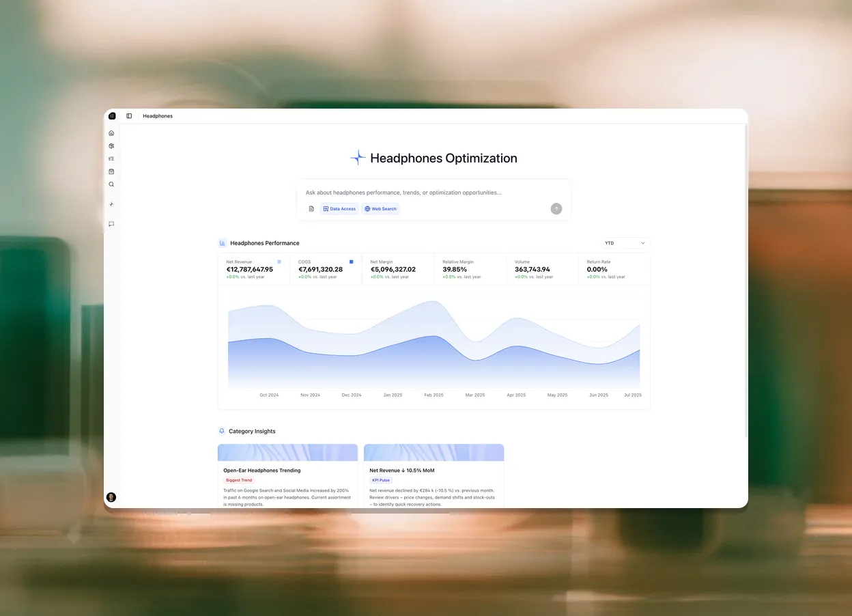Screen dimensions: 852x616
Task: Click the Headphones Optimization title
Action: (x=444, y=158)
